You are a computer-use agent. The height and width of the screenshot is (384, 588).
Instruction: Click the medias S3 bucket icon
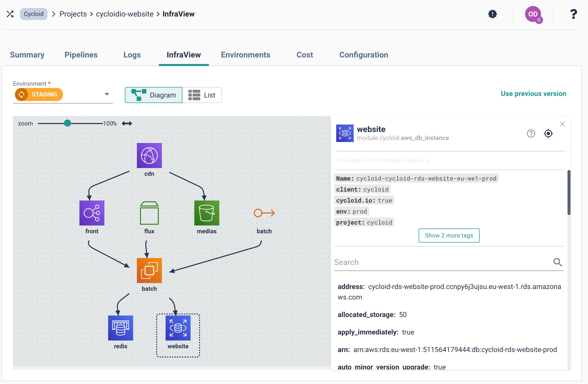(207, 213)
